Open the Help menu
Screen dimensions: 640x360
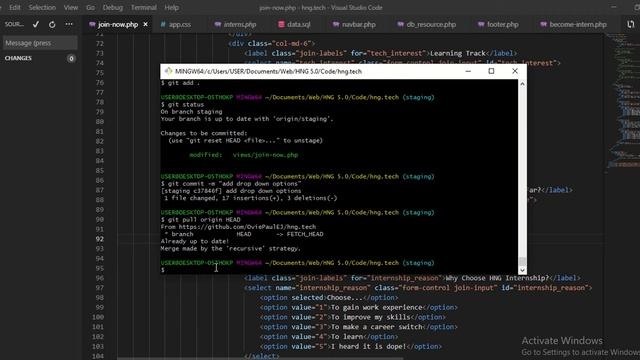pyautogui.click(x=171, y=7)
